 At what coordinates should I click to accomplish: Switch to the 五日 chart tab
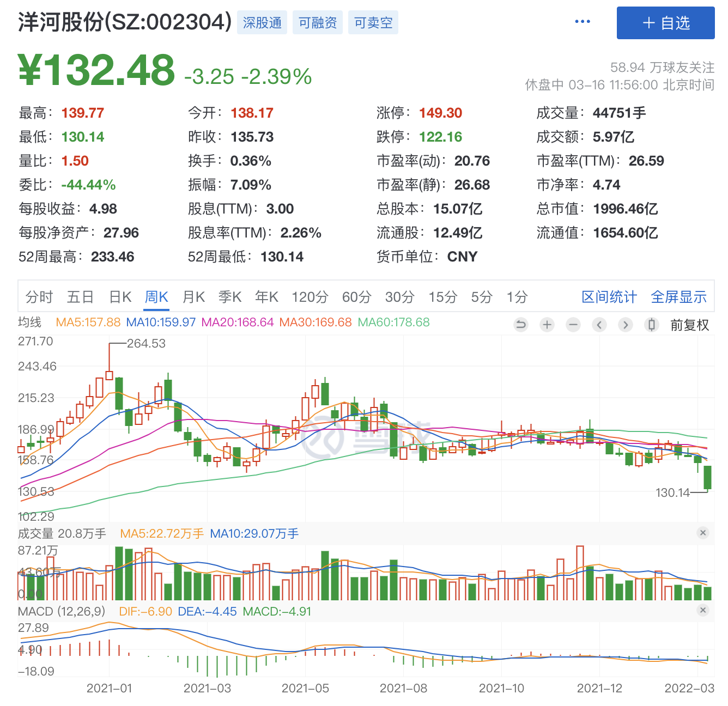(x=80, y=297)
